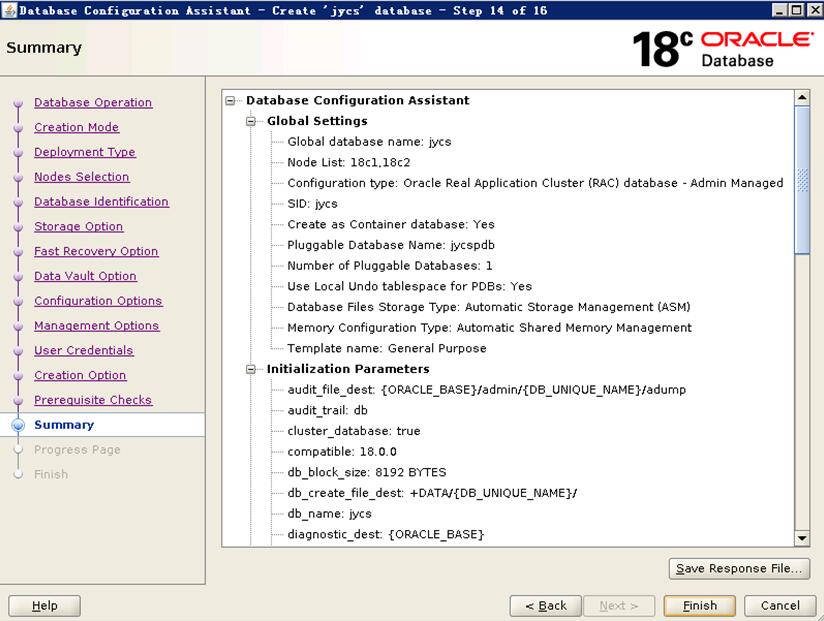Click the User Credentials step bullet icon
The width and height of the screenshot is (824, 621).
(18, 351)
